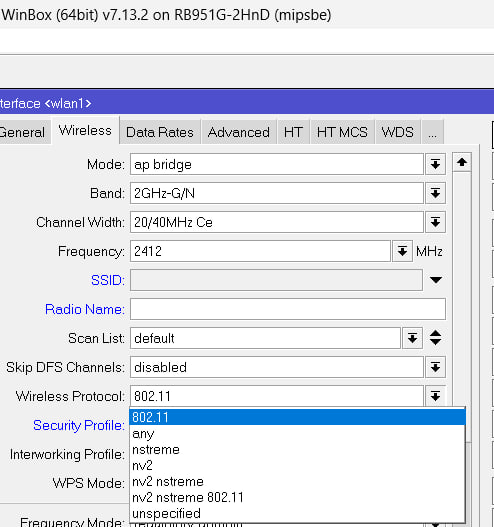Click the Band field showing 2GHz-G/N

(x=277, y=193)
